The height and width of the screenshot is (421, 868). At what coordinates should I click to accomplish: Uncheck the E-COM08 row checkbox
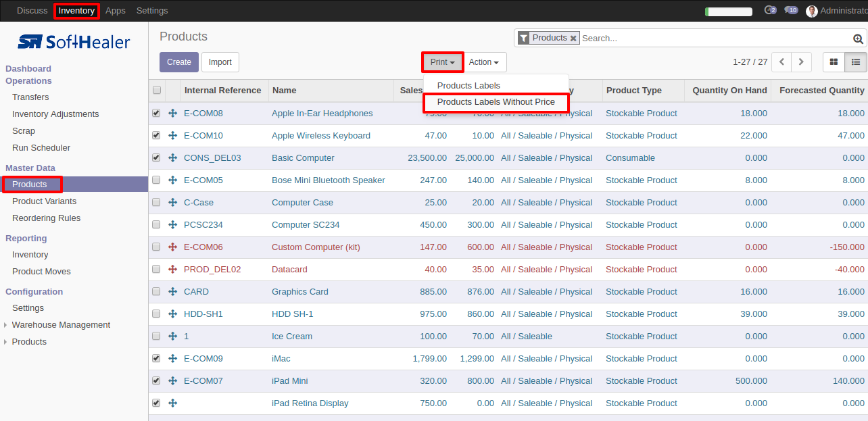click(157, 114)
